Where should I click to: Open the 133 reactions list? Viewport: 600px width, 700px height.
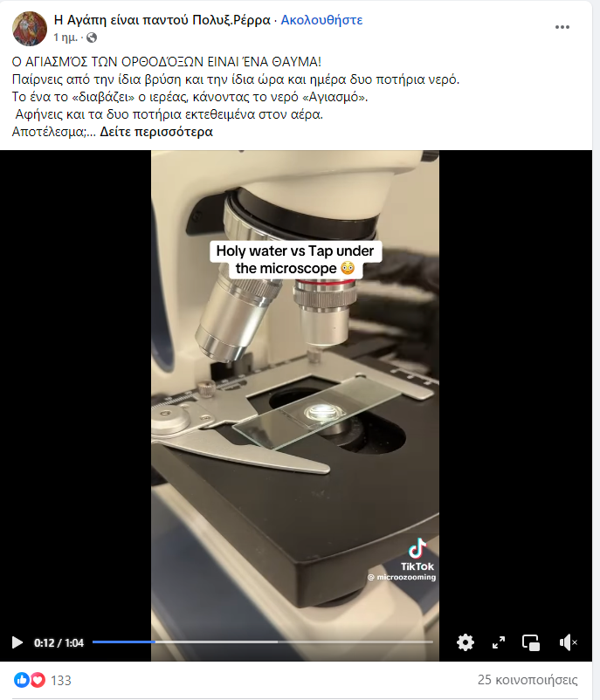click(61, 680)
